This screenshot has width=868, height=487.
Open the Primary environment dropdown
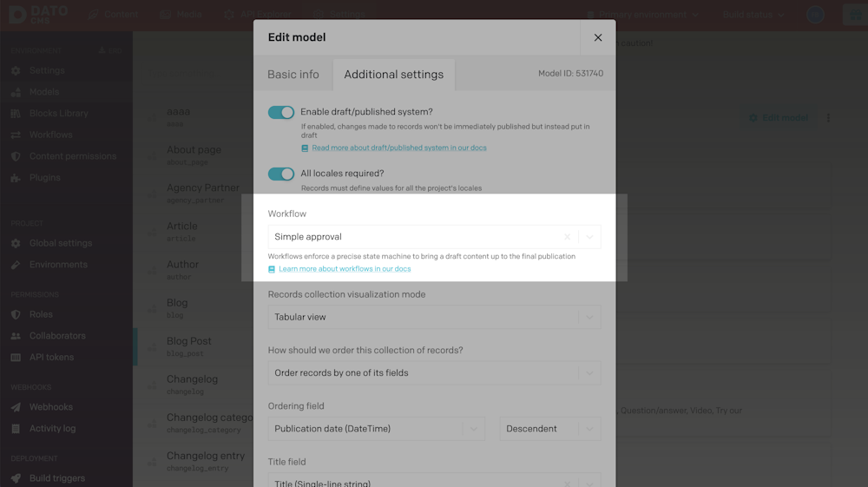642,15
